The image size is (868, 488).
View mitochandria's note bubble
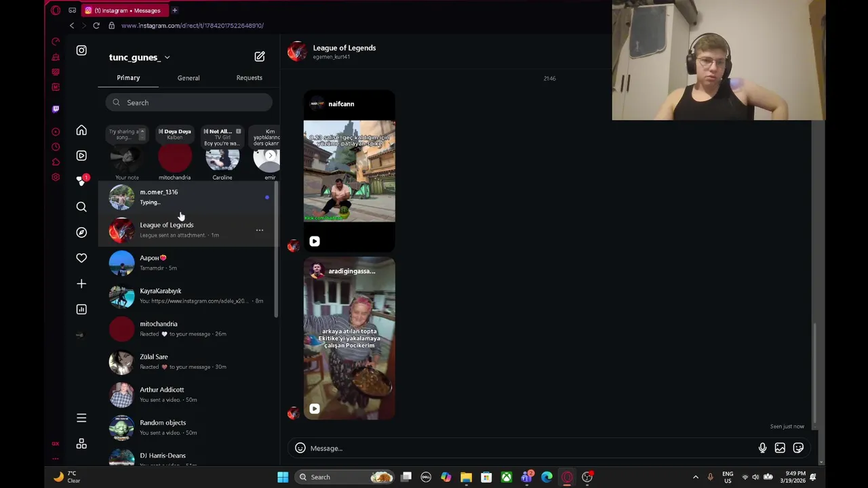pos(174,134)
